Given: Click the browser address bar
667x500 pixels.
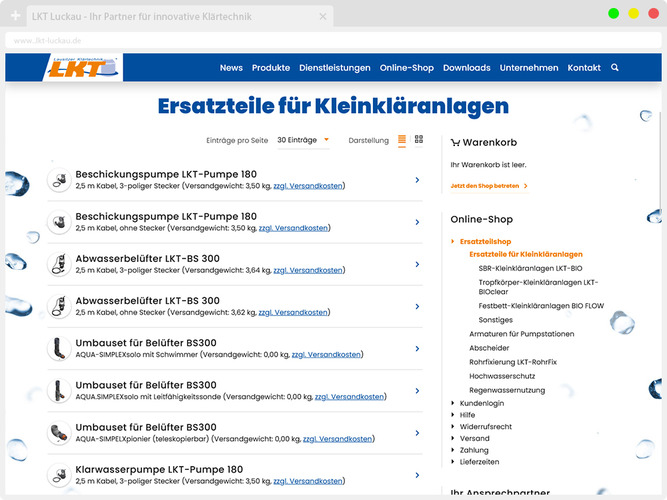Looking at the screenshot, I should point(300,40).
